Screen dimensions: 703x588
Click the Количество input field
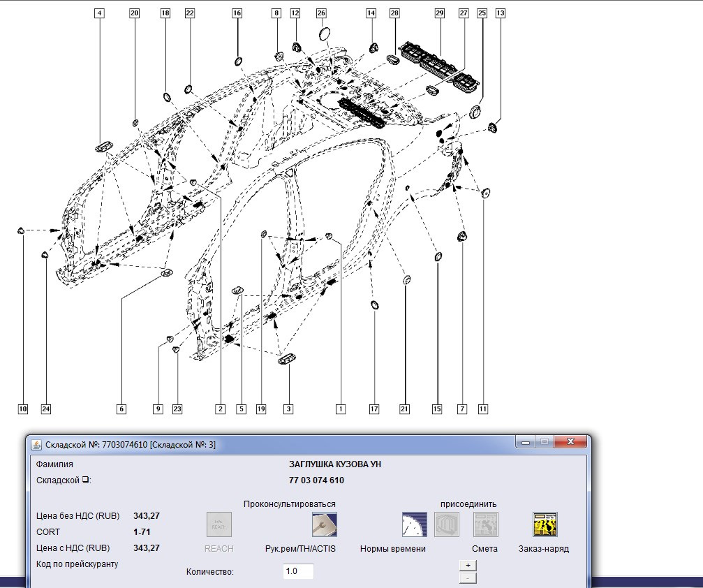(298, 571)
